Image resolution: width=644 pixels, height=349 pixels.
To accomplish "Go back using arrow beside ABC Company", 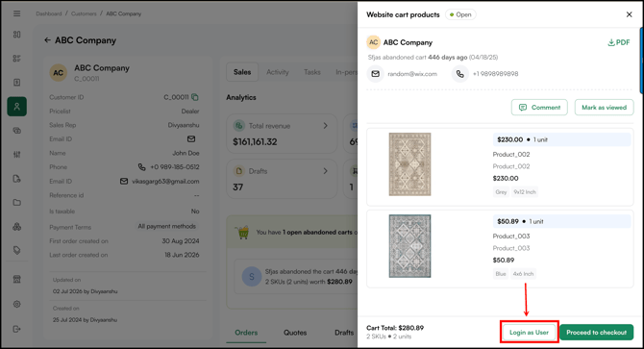I will (x=47, y=40).
